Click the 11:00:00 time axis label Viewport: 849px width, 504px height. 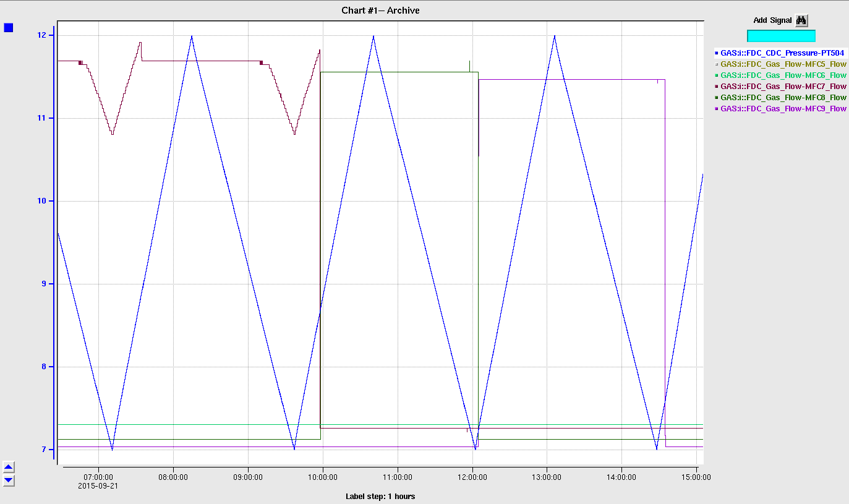coord(398,477)
